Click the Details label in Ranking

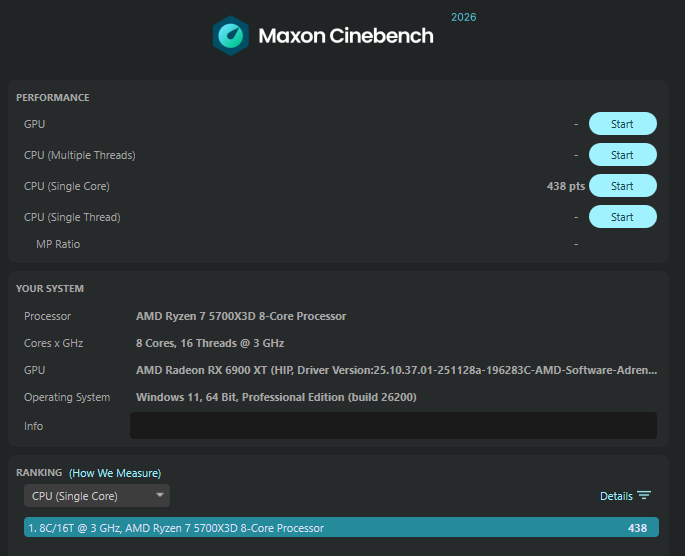616,496
